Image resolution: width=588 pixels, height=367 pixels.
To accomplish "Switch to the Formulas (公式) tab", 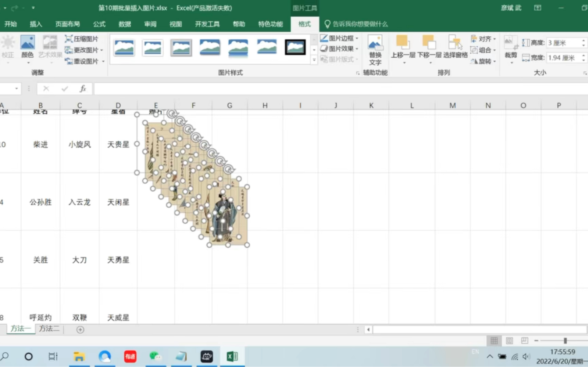I will 99,24.
